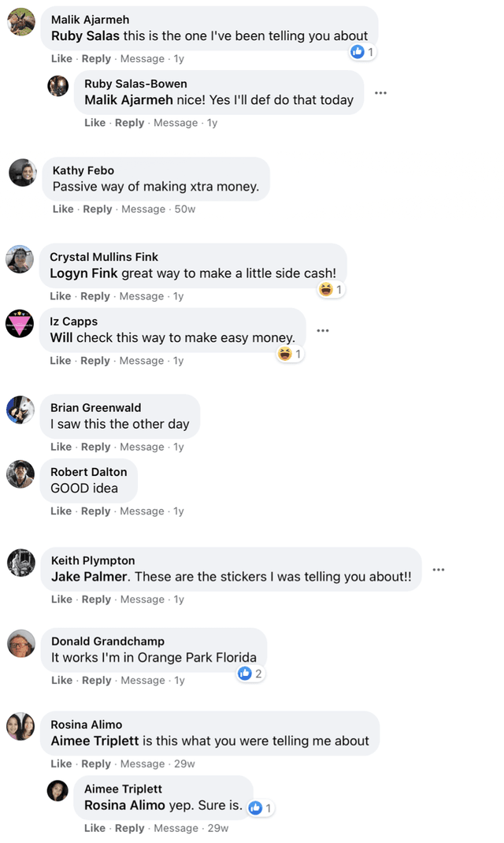
Task: Click Iz Capps' pink triangle avatar
Action: 20,323
